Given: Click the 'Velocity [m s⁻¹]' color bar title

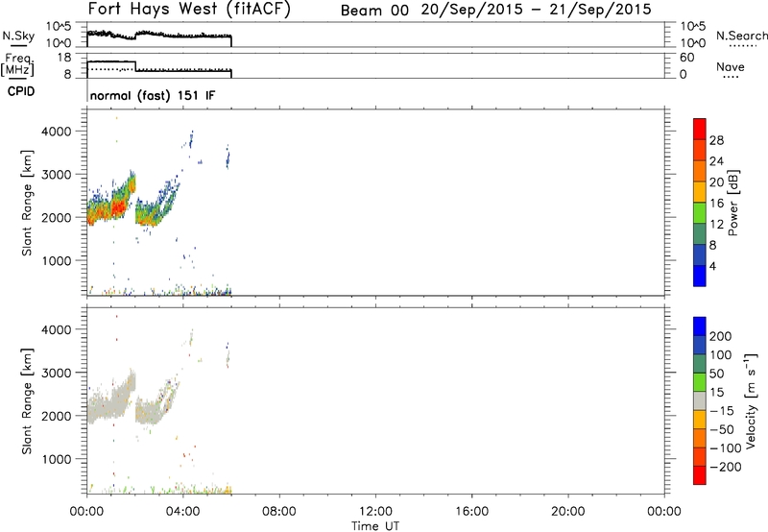Looking at the screenshot, I should coord(751,400).
